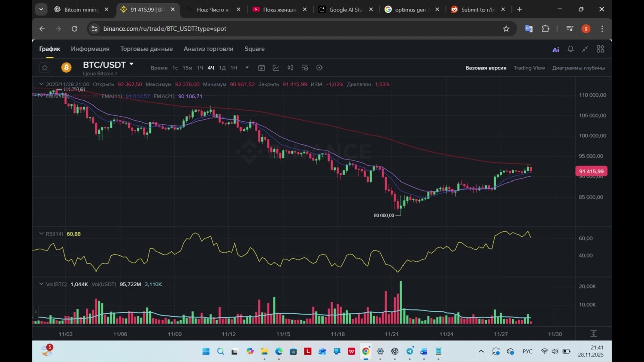This screenshot has height=362, width=644.
Task: View site information icon in address bar
Action: tap(94, 29)
